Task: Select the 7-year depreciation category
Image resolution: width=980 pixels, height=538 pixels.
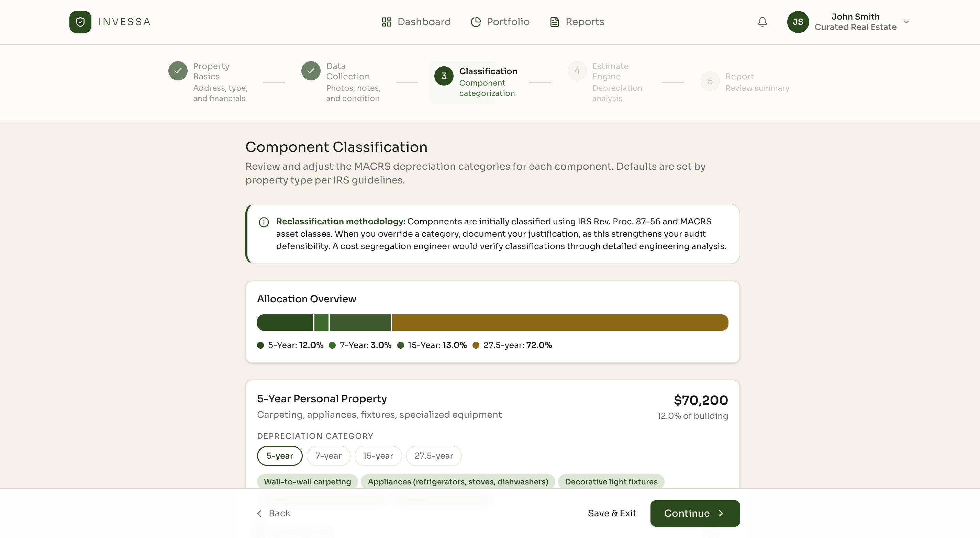Action: [x=328, y=456]
